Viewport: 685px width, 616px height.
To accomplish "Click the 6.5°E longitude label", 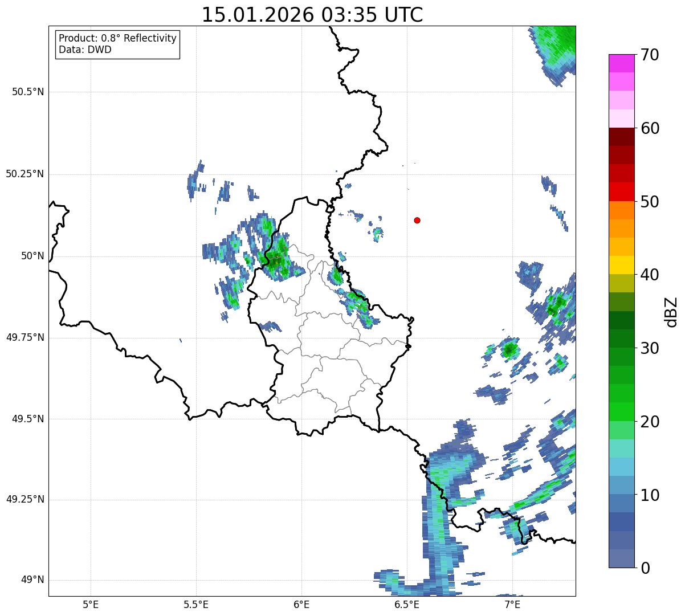I will point(407,604).
